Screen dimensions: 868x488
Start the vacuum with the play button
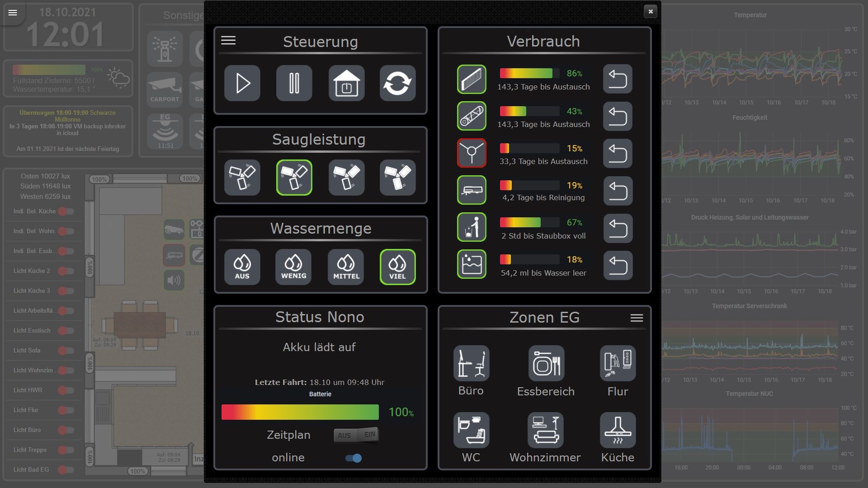coord(242,83)
